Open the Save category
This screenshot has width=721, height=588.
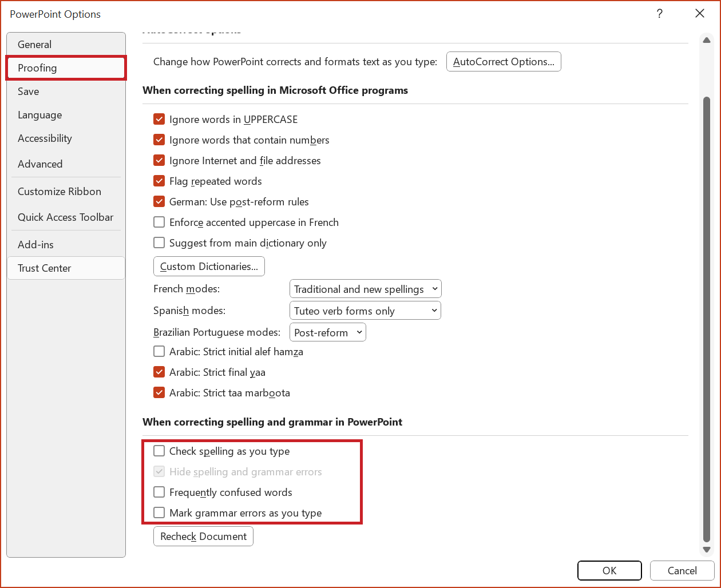pyautogui.click(x=66, y=92)
